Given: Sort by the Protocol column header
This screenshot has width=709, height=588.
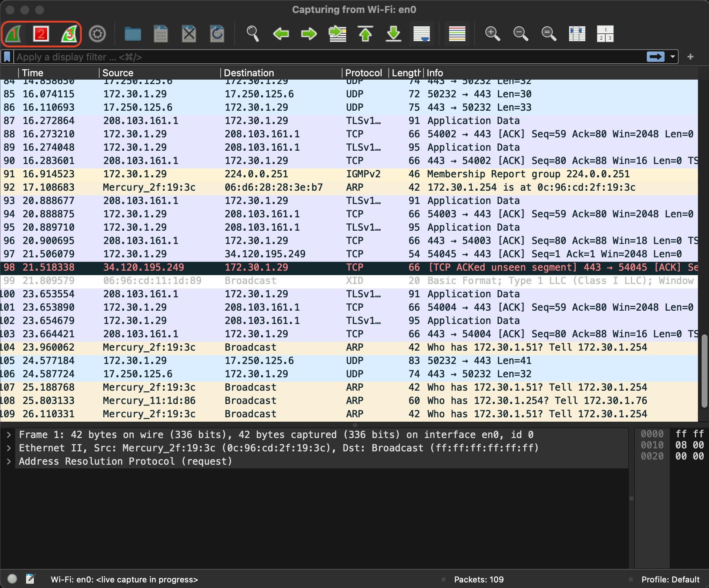Looking at the screenshot, I should (365, 73).
